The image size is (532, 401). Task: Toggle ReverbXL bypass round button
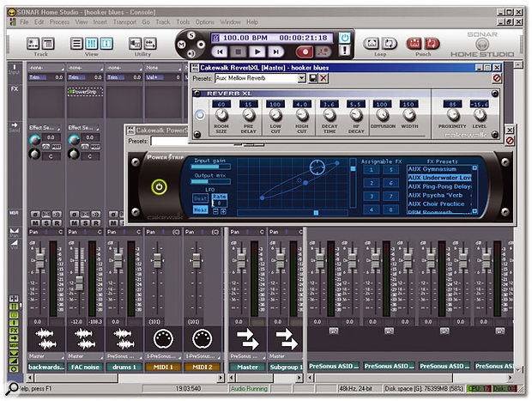tap(200, 115)
